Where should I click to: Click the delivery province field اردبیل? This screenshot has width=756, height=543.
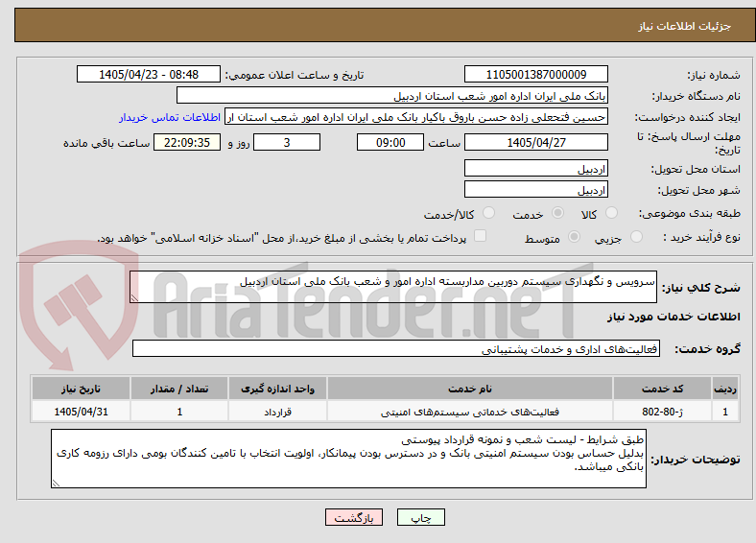[535, 168]
